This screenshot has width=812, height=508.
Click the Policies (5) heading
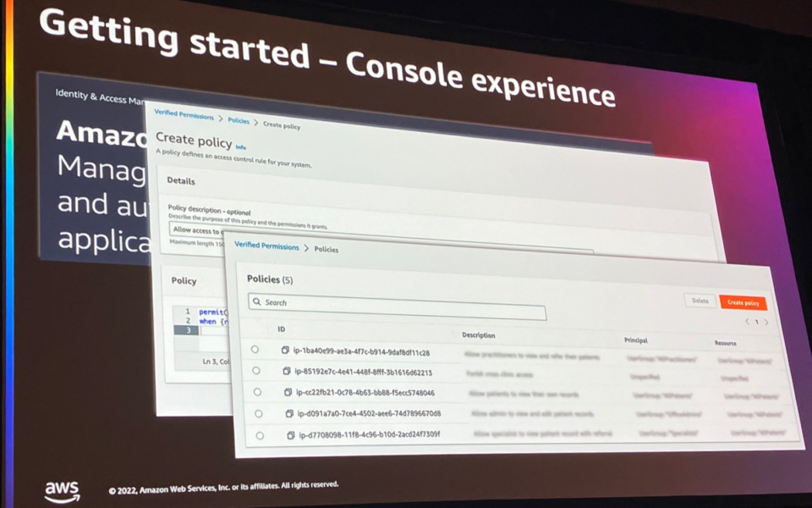tap(270, 279)
